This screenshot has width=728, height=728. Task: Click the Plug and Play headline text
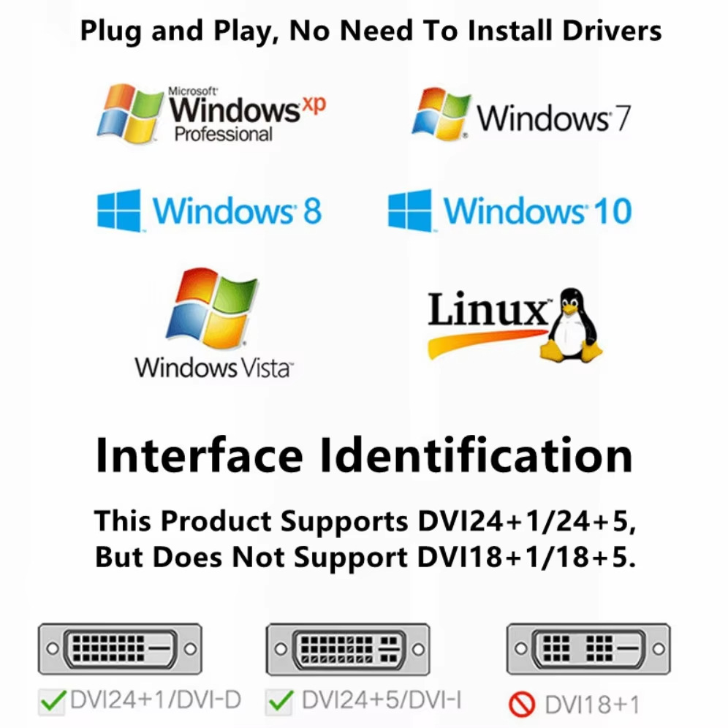pos(371,31)
